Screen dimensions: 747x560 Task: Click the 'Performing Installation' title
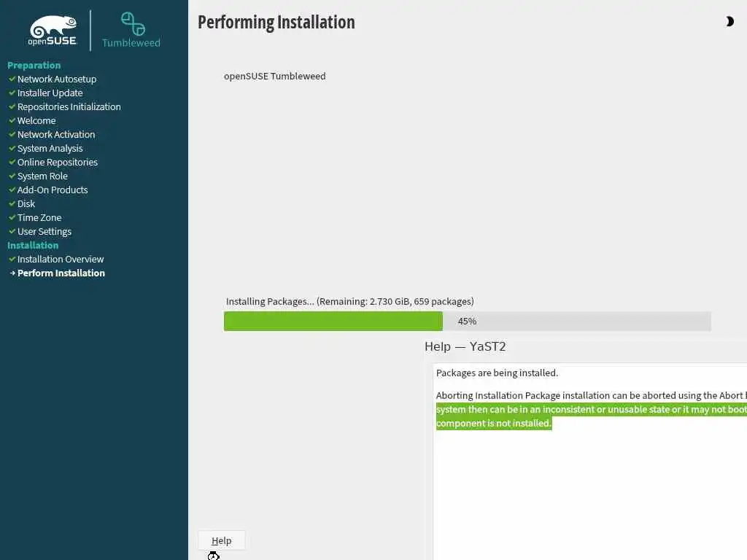pos(276,23)
